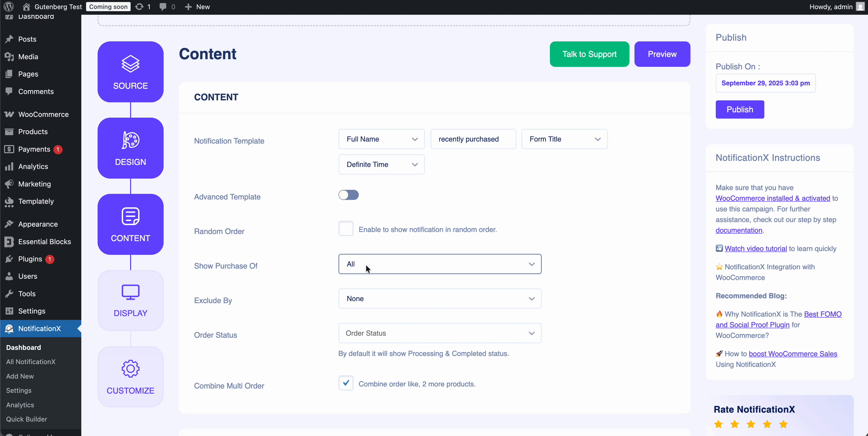Viewport: 868px width, 436px height.
Task: Click the comments bubble in admin bar
Action: 163,7
